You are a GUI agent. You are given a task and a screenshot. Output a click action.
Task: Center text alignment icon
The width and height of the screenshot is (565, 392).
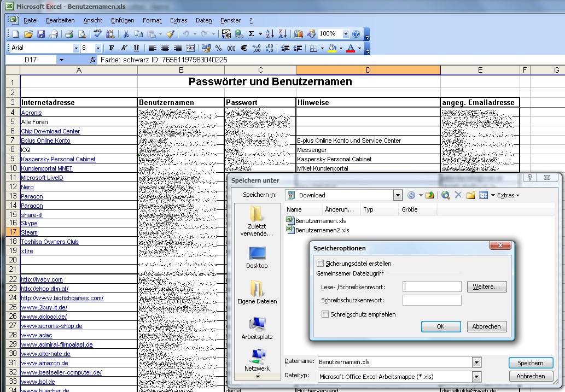coord(165,48)
